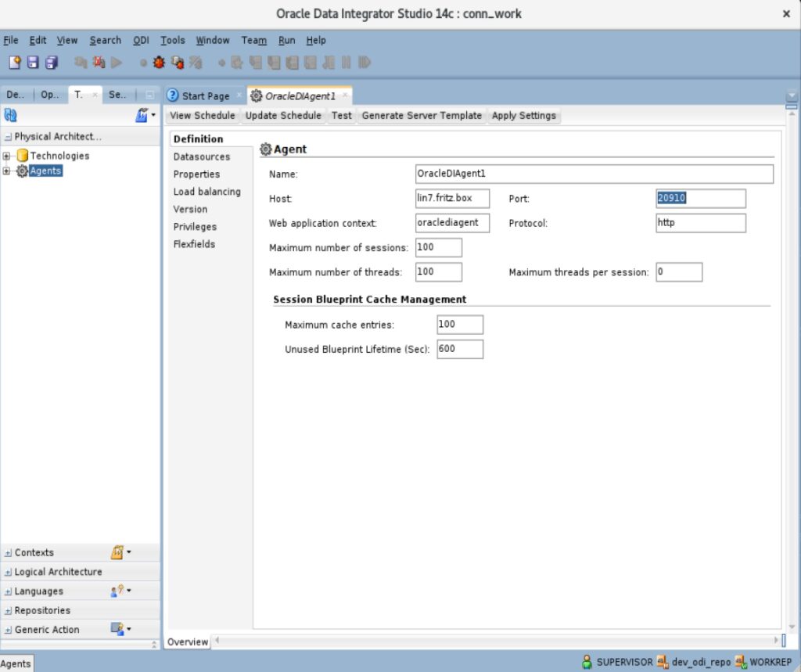
Task: Click the Technologies folder icon
Action: (x=22, y=156)
